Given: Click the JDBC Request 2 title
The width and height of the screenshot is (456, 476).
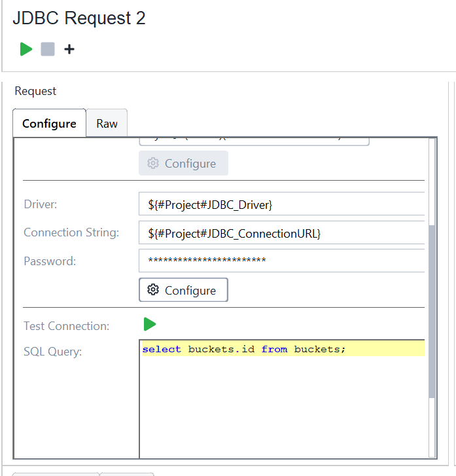Looking at the screenshot, I should 79,18.
